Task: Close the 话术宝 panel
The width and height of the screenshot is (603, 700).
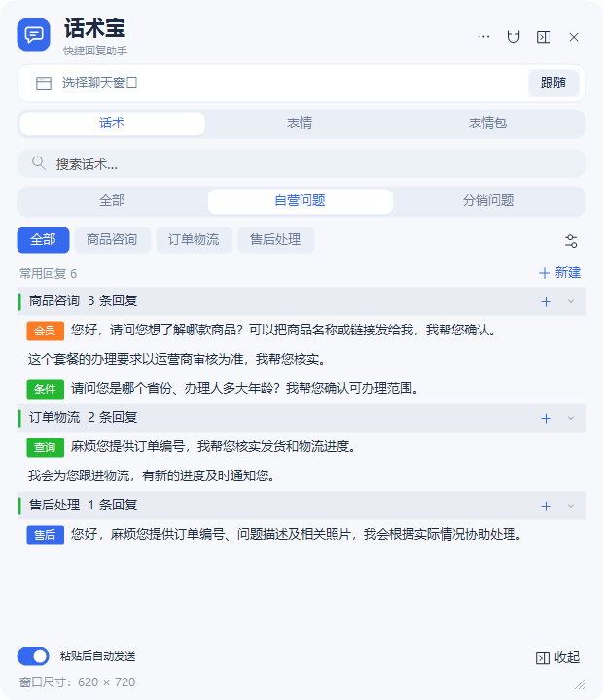Action: [x=574, y=37]
